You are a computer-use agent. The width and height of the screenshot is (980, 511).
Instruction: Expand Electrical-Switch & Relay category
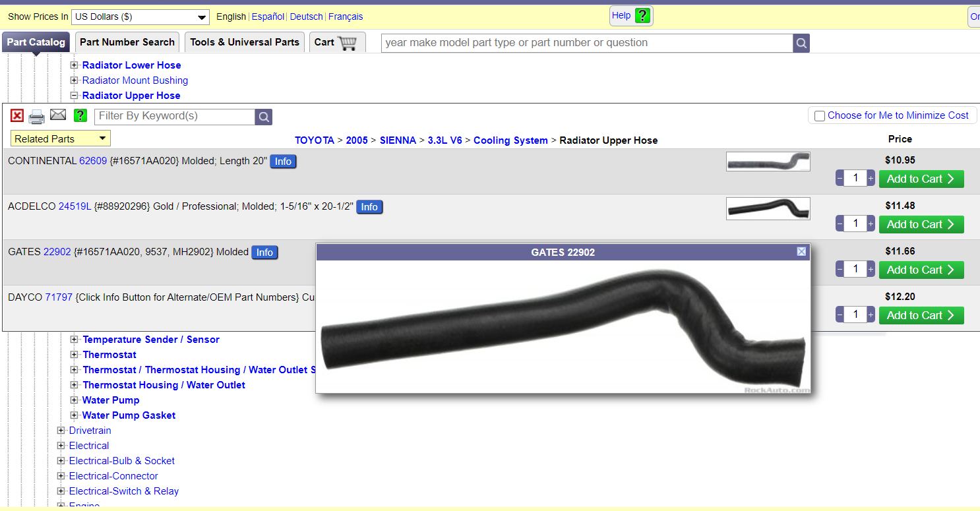(x=61, y=491)
